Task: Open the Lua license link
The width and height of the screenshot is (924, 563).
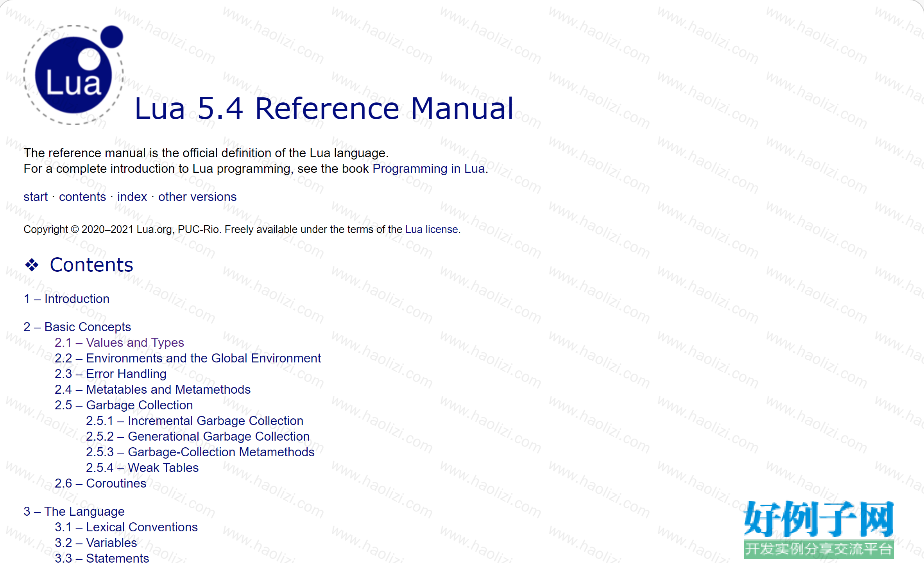Action: coord(432,230)
